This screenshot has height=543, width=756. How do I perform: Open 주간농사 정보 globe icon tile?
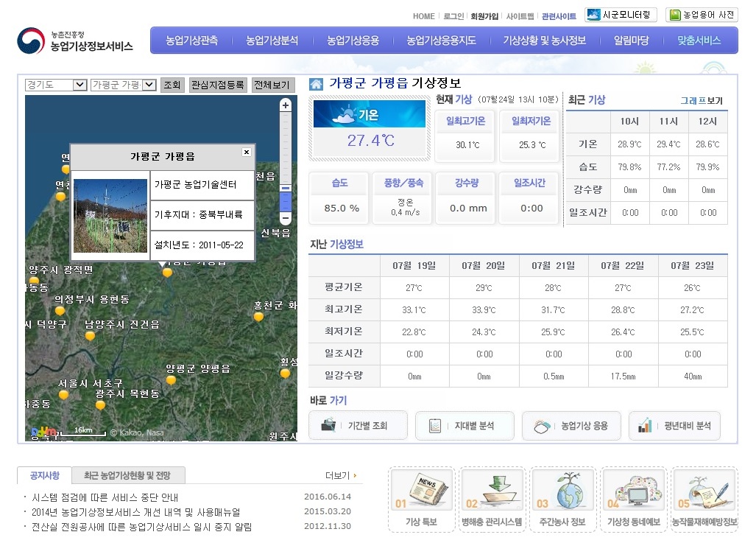coord(562,500)
